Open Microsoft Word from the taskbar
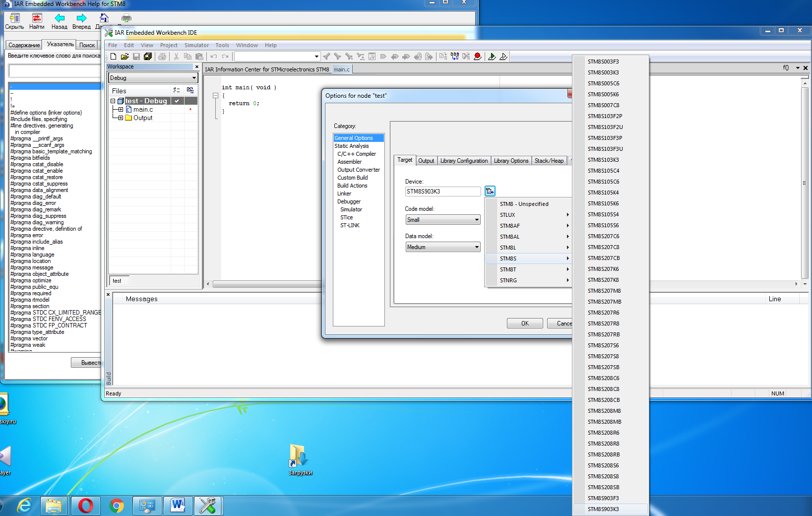 click(177, 506)
